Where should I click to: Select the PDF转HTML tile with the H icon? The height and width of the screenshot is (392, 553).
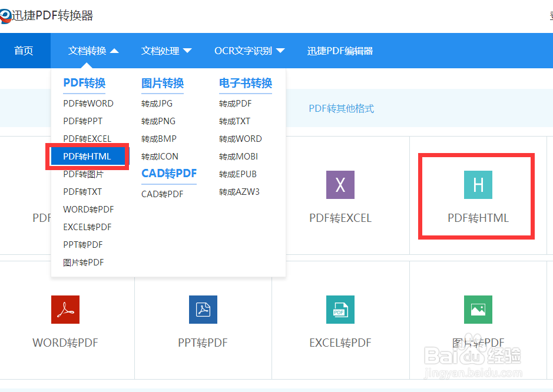tap(476, 196)
